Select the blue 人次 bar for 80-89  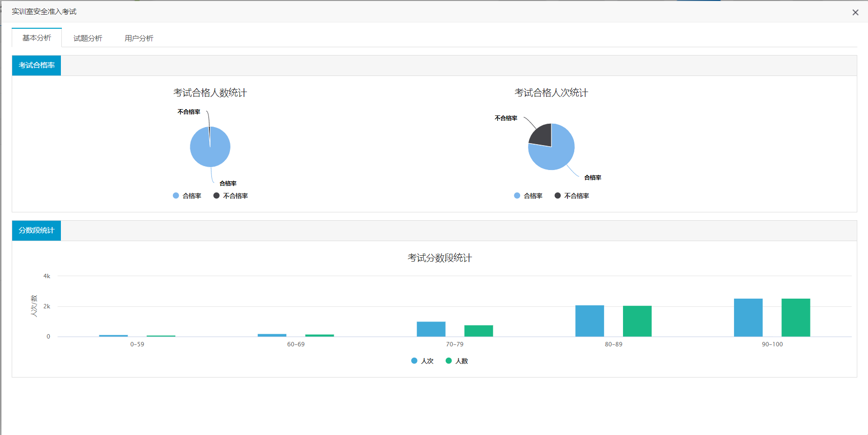[x=589, y=321]
